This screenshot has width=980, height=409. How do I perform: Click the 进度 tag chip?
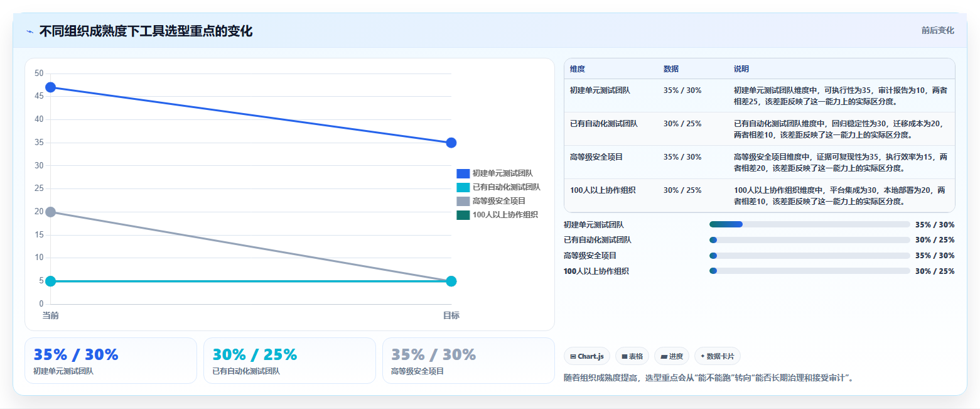[x=672, y=356]
